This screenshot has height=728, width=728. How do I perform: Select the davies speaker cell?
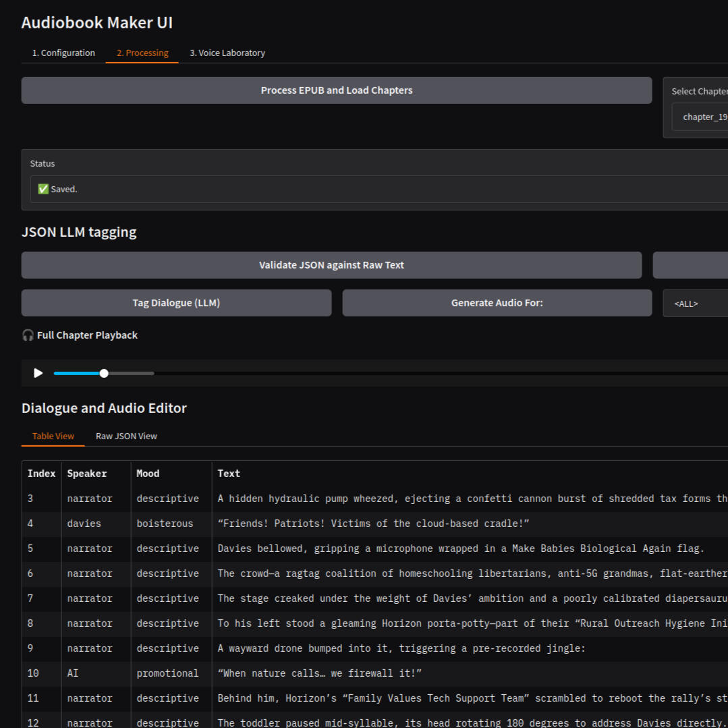pyautogui.click(x=84, y=524)
